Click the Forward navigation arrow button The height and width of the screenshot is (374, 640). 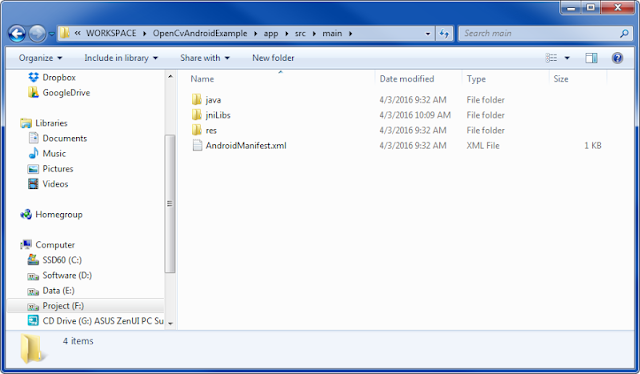click(37, 33)
